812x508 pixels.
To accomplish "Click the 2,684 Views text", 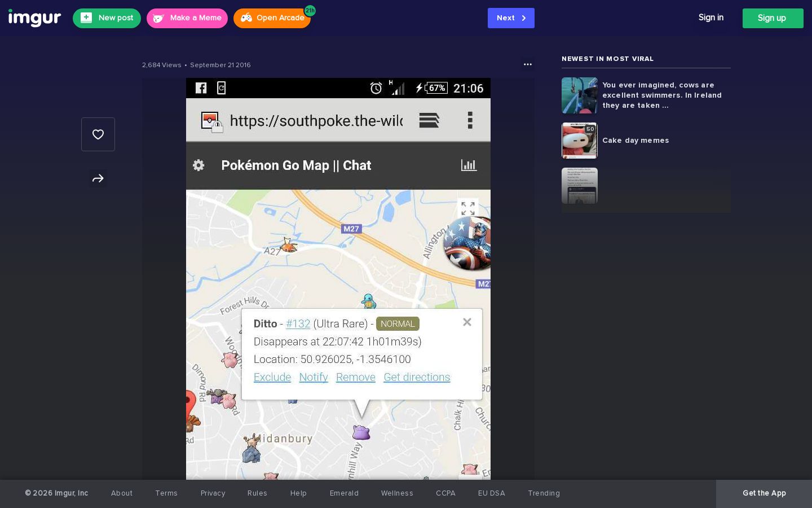I will pyautogui.click(x=162, y=65).
